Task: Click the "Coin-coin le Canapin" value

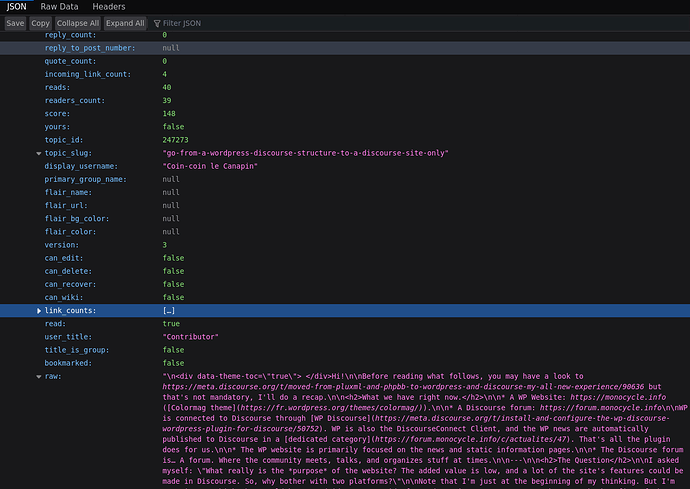Action: coord(210,166)
